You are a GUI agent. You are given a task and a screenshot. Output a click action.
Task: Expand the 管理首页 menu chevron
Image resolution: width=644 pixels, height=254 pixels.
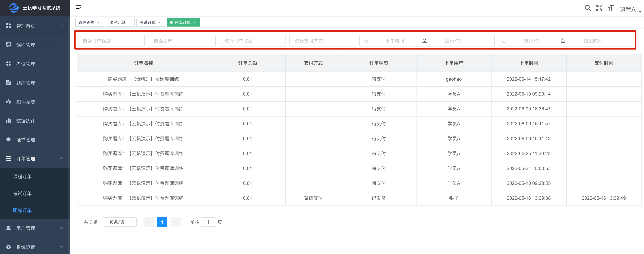(x=62, y=26)
